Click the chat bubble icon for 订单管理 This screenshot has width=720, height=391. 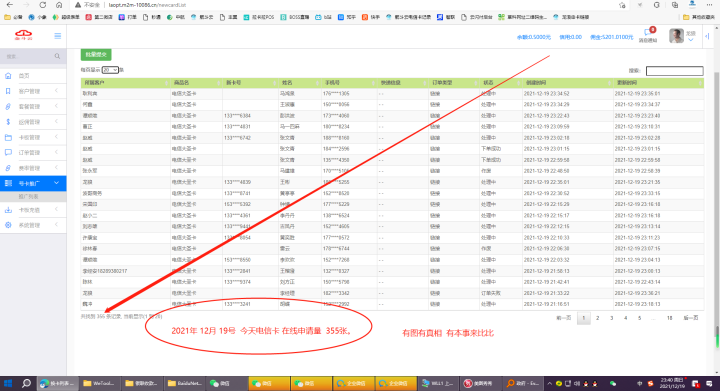[x=8, y=152]
